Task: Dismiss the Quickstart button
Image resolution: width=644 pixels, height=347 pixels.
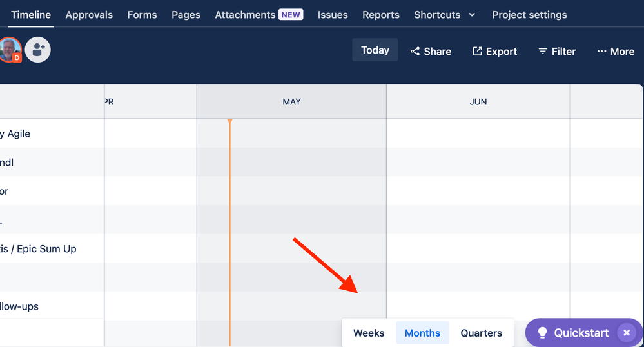Action: point(627,333)
